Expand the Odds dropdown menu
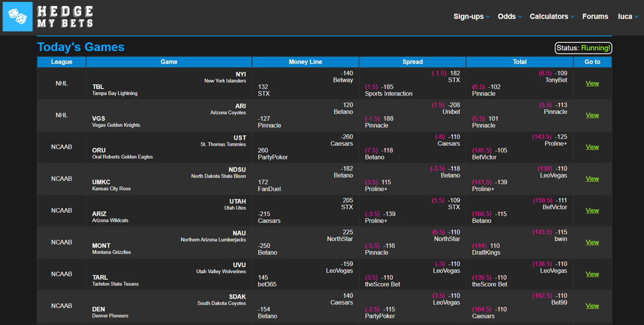Viewport: 644px width, 325px height. pos(510,17)
